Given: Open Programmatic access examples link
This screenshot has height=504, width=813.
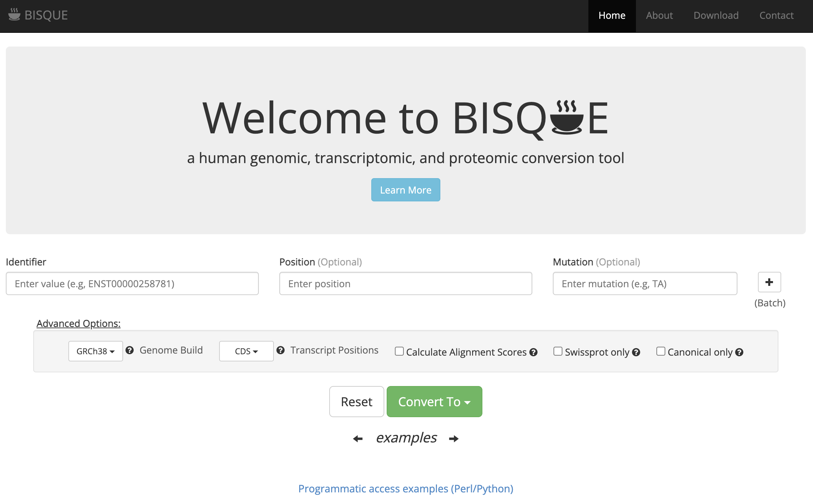Looking at the screenshot, I should (x=405, y=489).
